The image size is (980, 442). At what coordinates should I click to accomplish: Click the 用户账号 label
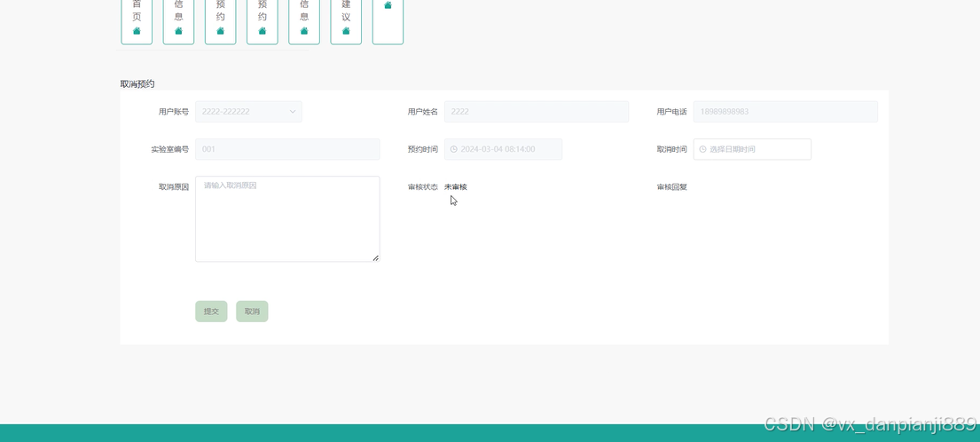click(x=174, y=112)
